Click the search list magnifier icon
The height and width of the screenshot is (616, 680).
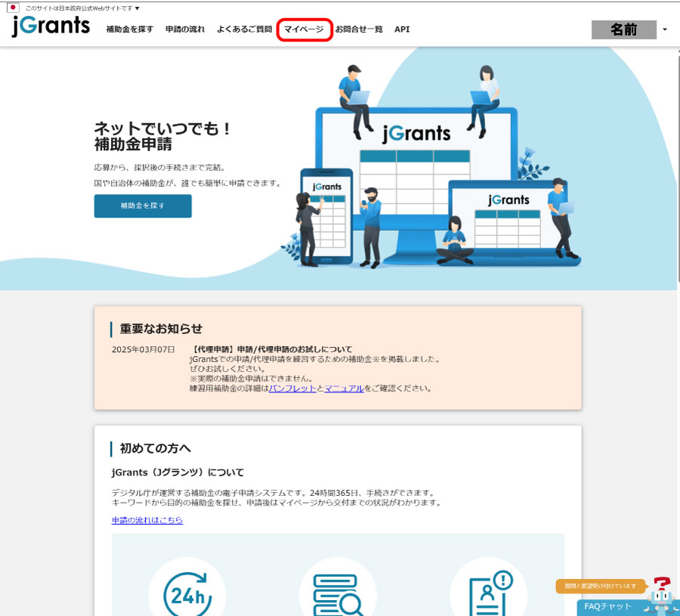click(x=338, y=594)
